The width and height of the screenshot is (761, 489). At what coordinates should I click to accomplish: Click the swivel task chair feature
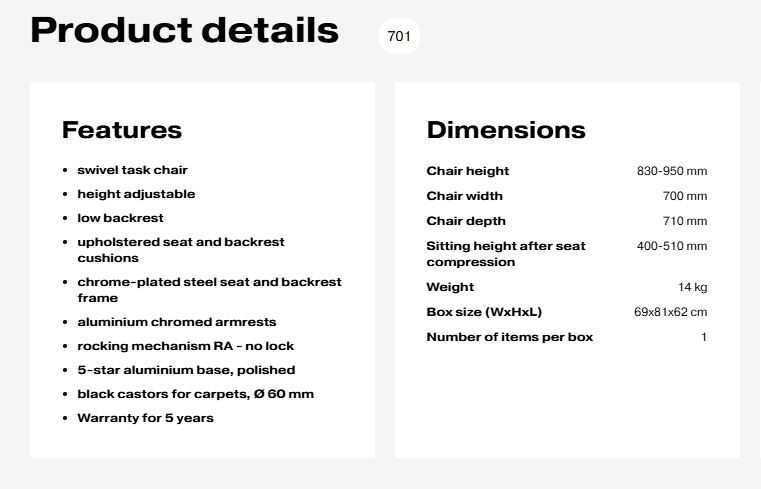[132, 170]
